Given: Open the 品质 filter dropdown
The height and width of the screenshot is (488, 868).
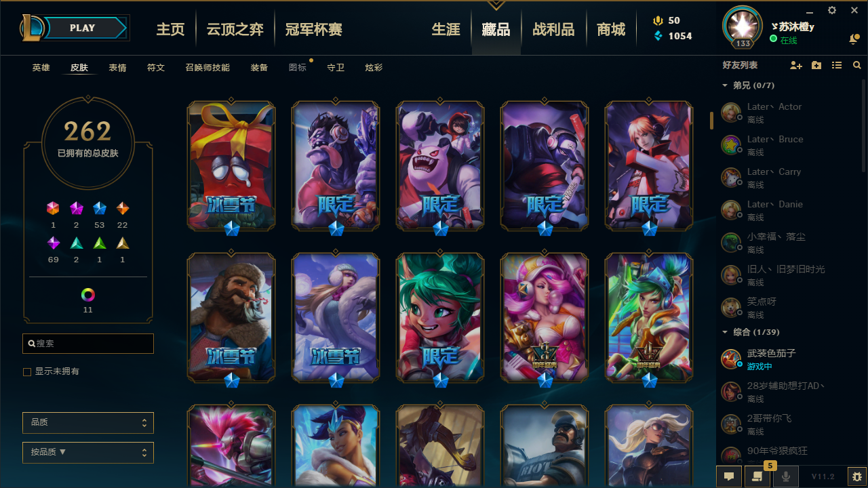Looking at the screenshot, I should [x=88, y=422].
